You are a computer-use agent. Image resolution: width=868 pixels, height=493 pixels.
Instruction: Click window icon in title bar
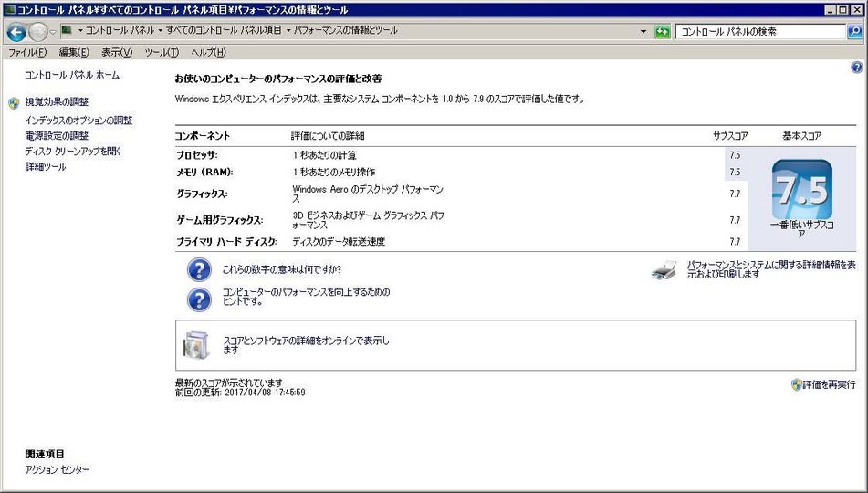[x=9, y=9]
